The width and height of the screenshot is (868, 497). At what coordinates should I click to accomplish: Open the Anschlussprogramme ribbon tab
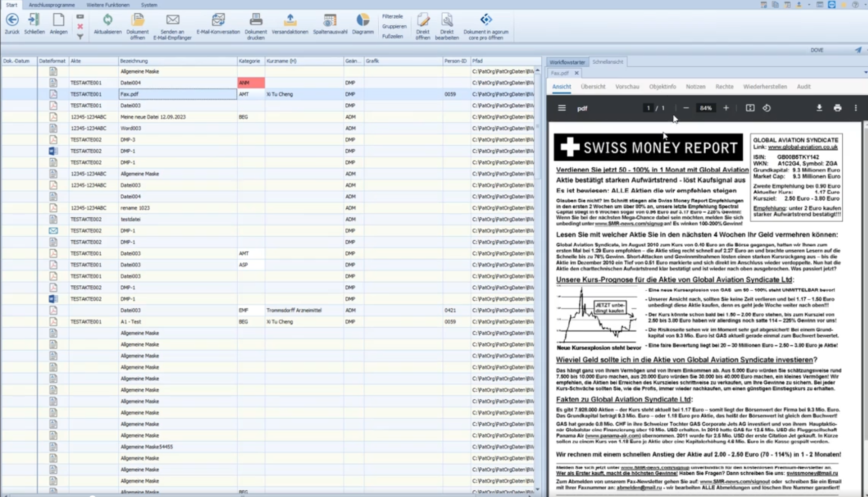click(52, 5)
